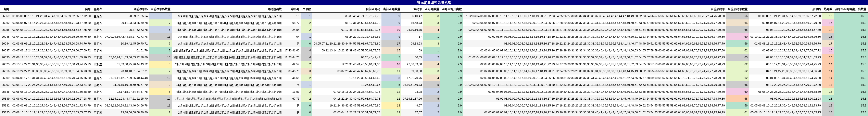The height and width of the screenshot is (116, 868).
Task: Click the '冷号数' column header
Action: tap(307, 9)
